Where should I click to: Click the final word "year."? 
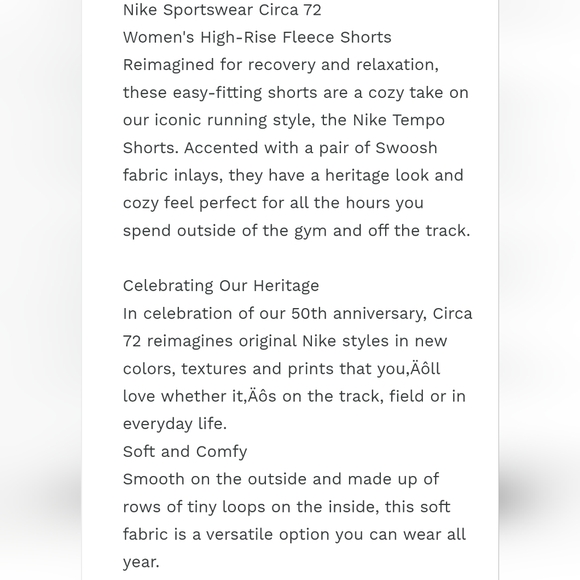141,562
